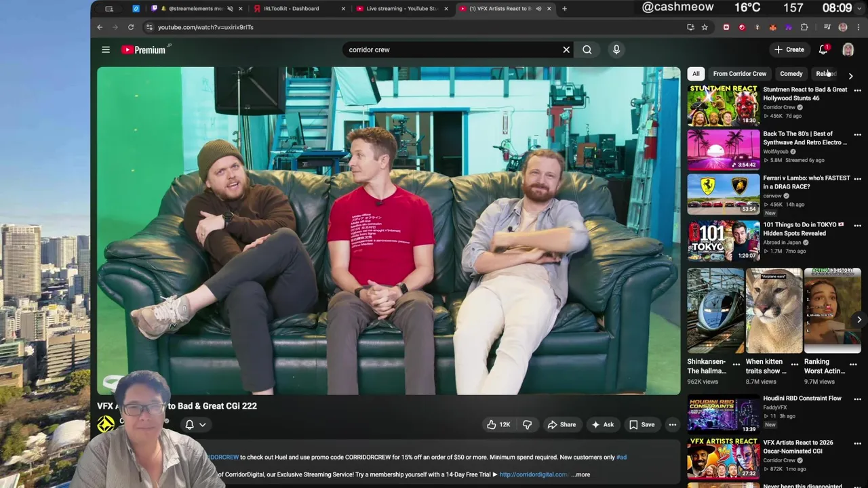Image resolution: width=868 pixels, height=488 pixels.
Task: Open a new browser tab with plus
Action: coord(564,9)
